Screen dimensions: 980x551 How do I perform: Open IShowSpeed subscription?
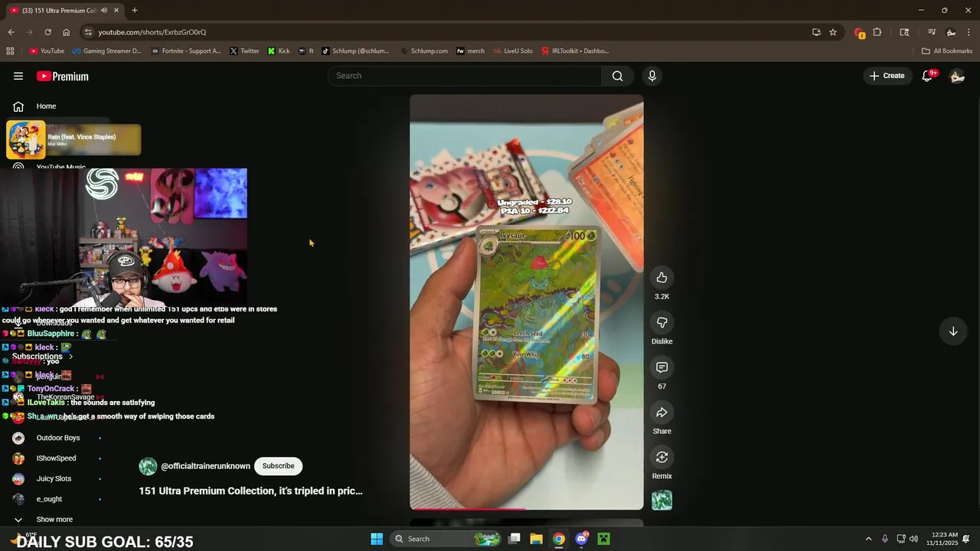tap(56, 458)
